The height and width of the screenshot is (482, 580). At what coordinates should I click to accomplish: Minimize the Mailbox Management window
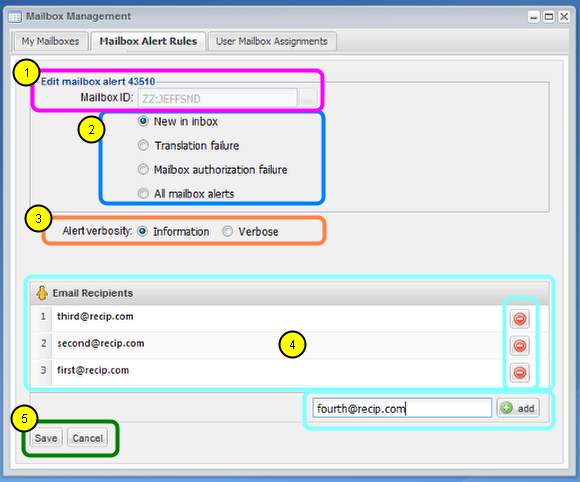pyautogui.click(x=533, y=17)
